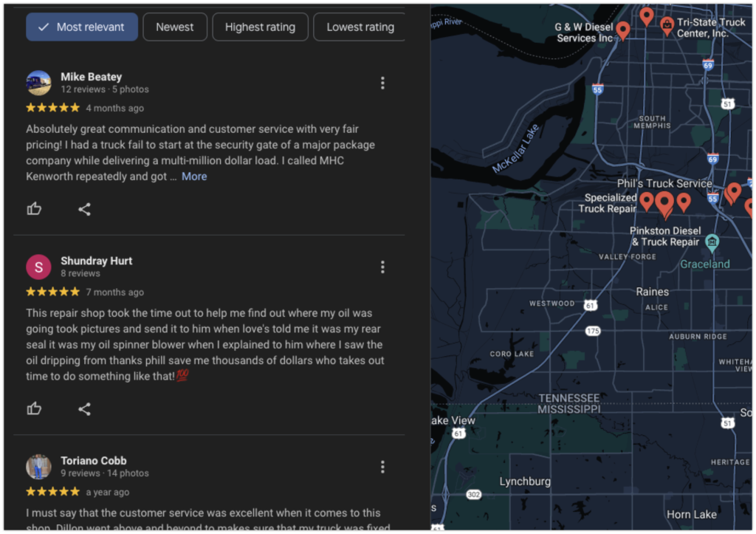The width and height of the screenshot is (756, 534).
Task: Sort reviews by Newest
Action: [x=175, y=27]
